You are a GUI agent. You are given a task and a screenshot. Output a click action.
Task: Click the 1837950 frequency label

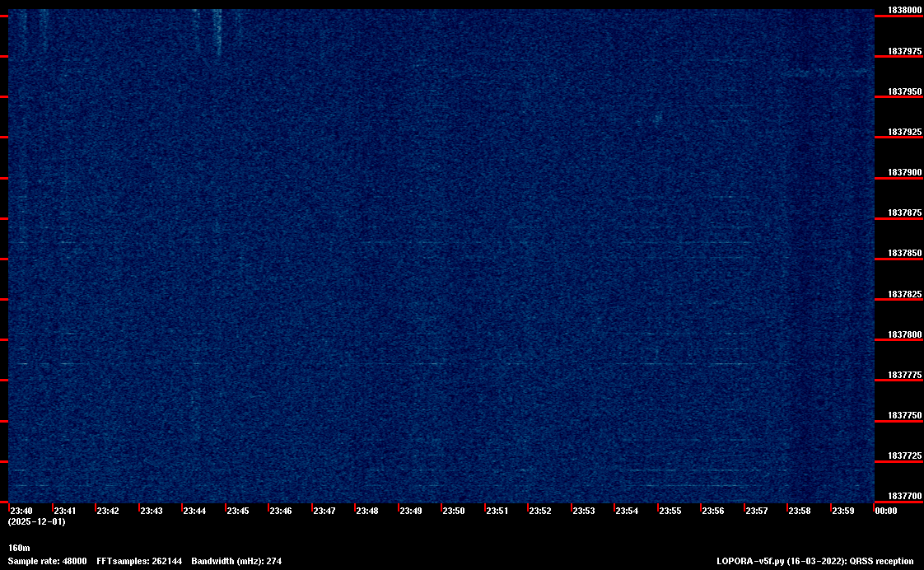(904, 92)
